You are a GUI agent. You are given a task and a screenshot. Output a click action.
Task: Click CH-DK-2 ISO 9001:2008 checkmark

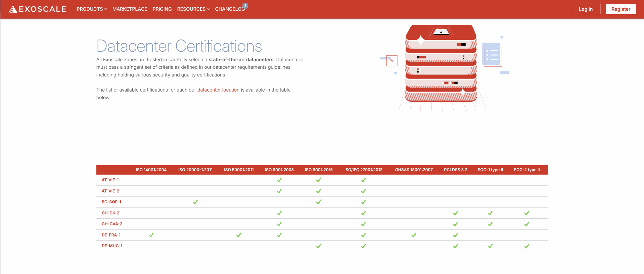pyautogui.click(x=279, y=213)
